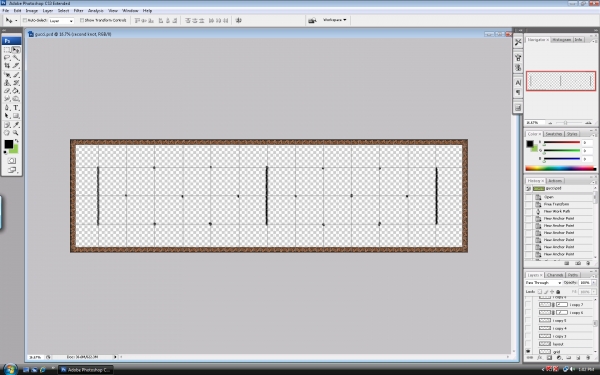Viewport: 600px width, 375px height.
Task: Open Pass Through blend mode dropdown
Action: click(x=543, y=282)
